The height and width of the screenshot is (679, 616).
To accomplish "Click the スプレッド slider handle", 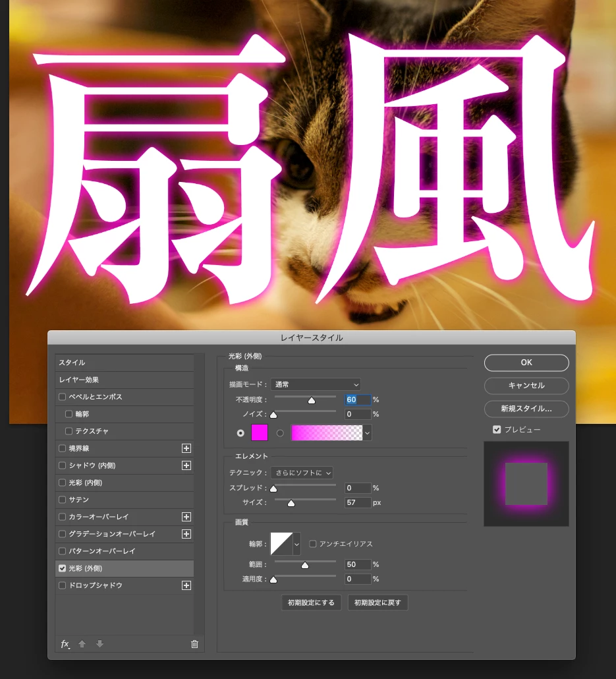I will [x=273, y=489].
